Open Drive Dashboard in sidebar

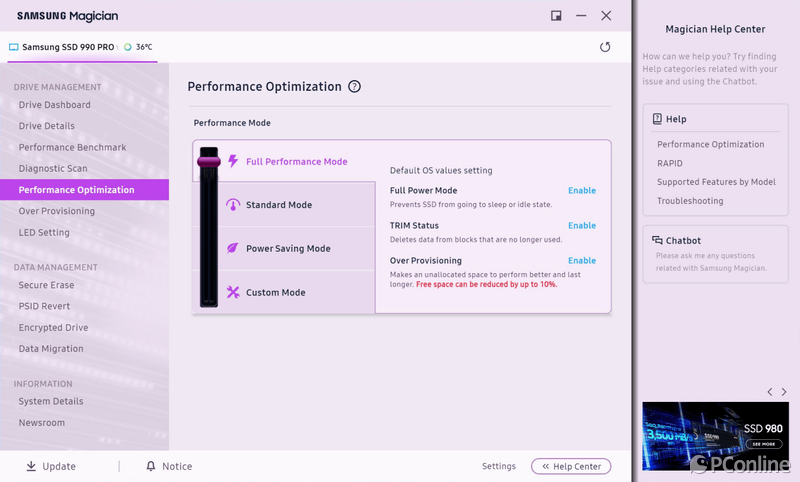coord(54,105)
